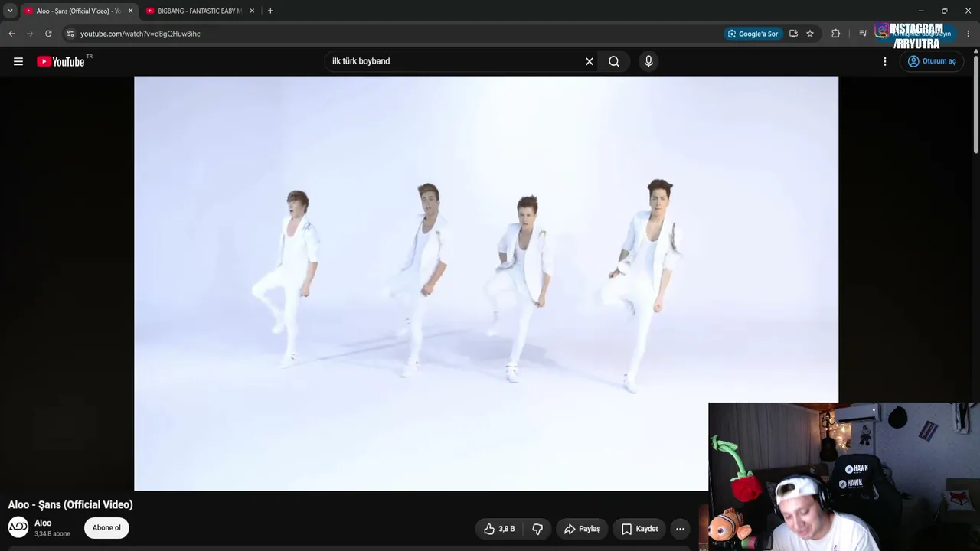980x551 pixels.
Task: Open the Aloo channel name link
Action: point(43,523)
